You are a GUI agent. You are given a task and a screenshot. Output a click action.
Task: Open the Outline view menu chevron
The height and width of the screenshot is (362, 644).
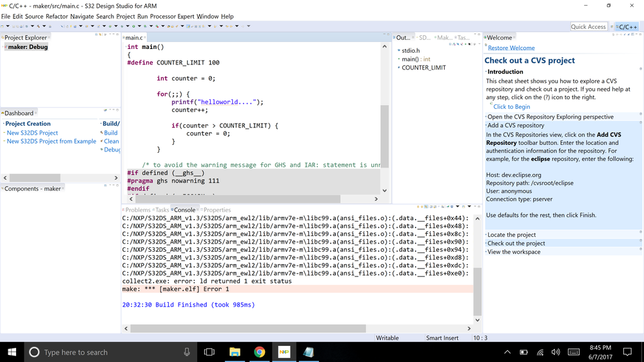(480, 44)
